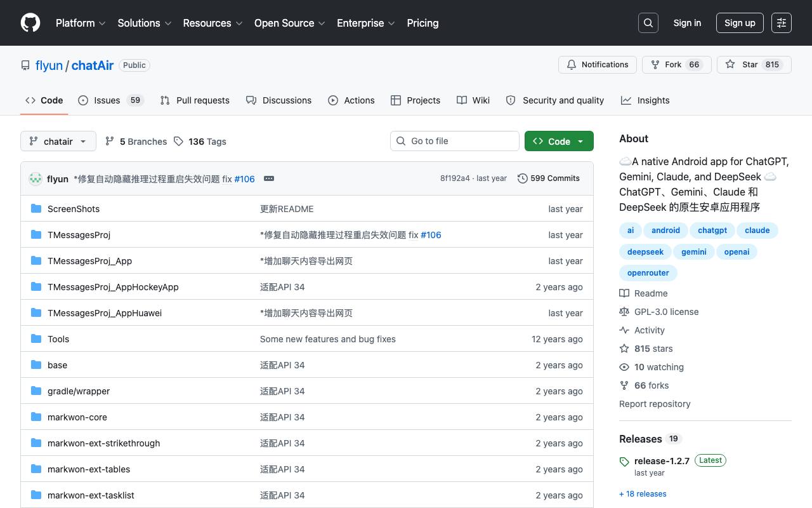Click the fork icon beside 66 forks
The image size is (812, 508).
click(624, 385)
